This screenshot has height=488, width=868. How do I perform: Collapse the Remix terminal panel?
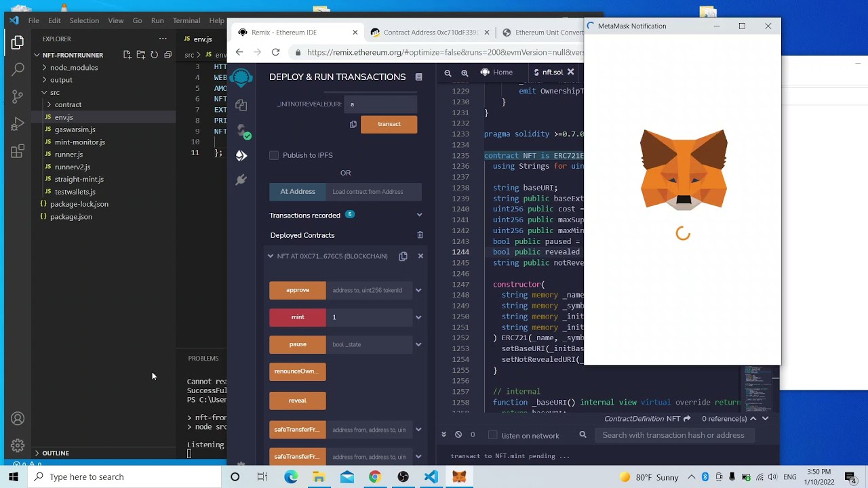444,434
